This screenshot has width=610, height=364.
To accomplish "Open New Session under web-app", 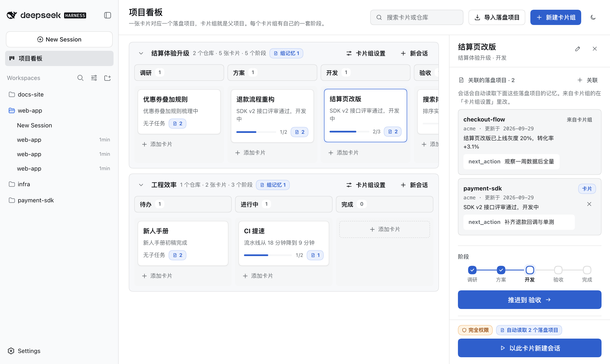I will [59, 125].
